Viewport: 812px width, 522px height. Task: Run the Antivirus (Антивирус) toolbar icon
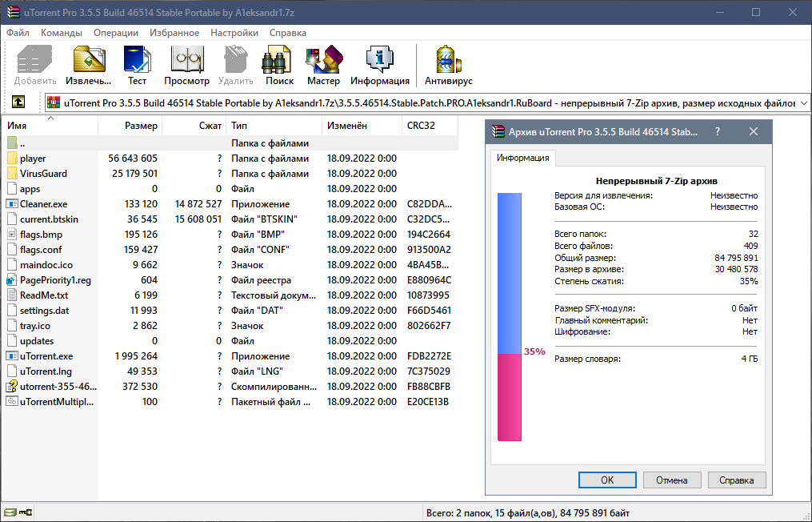448,66
